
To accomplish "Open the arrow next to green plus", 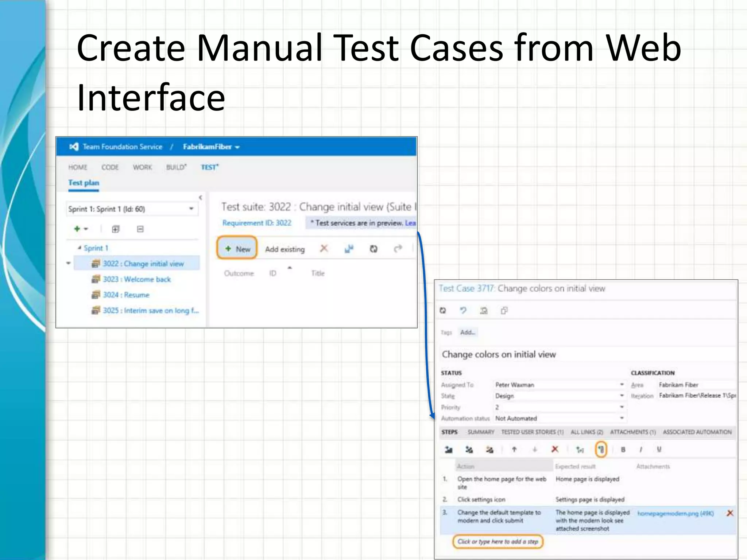I will pos(86,229).
